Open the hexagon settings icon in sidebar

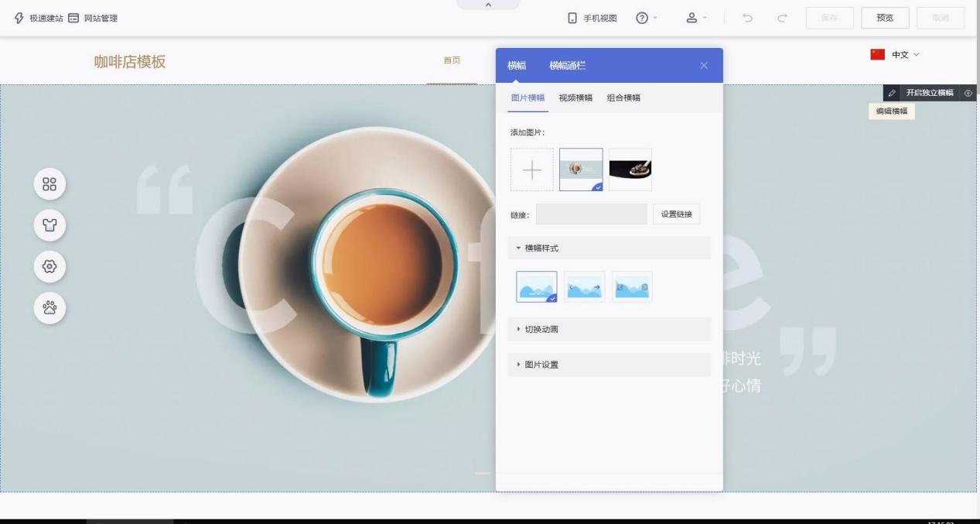(50, 266)
